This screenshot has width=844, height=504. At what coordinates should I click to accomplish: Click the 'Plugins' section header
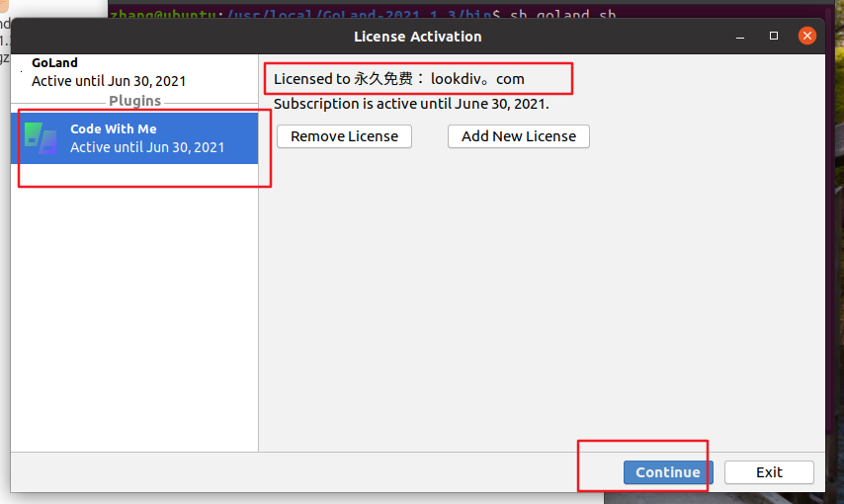tap(135, 101)
